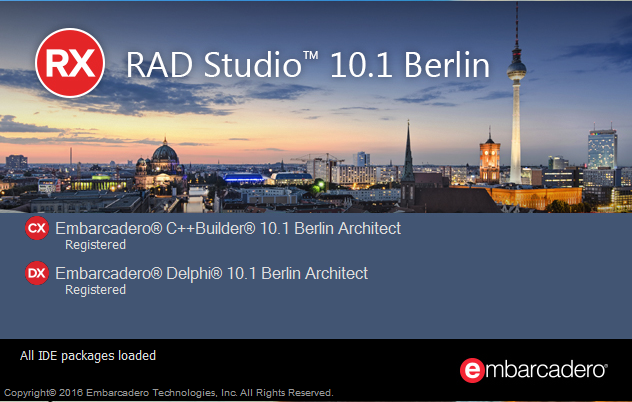Click the tall high-rise building on right
Viewport: 632px width, 402px height.
[601, 150]
